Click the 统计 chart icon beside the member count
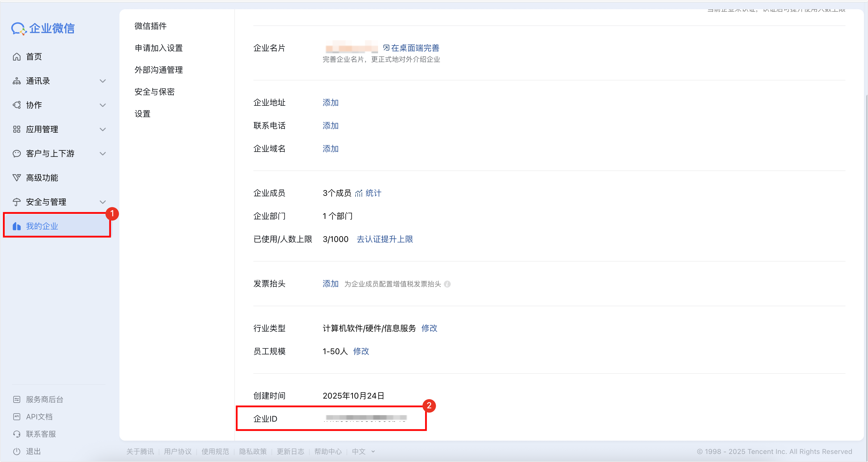This screenshot has width=868, height=462. coord(358,193)
